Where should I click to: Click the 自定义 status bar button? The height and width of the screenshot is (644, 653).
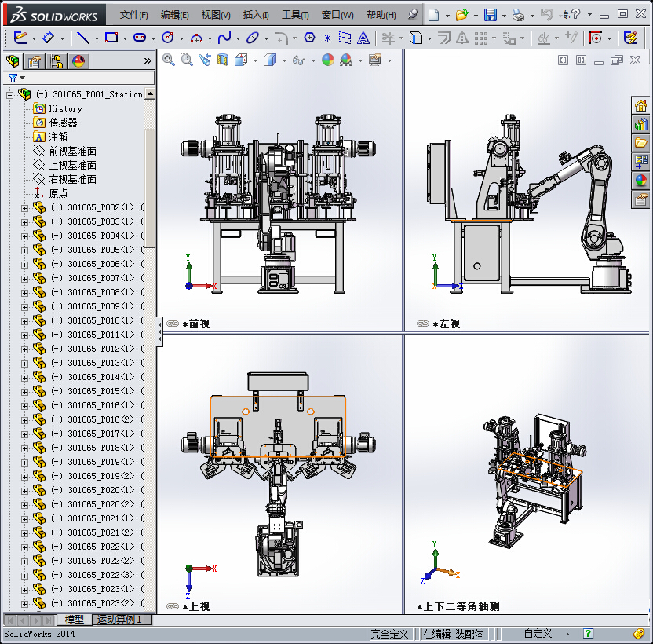[538, 634]
